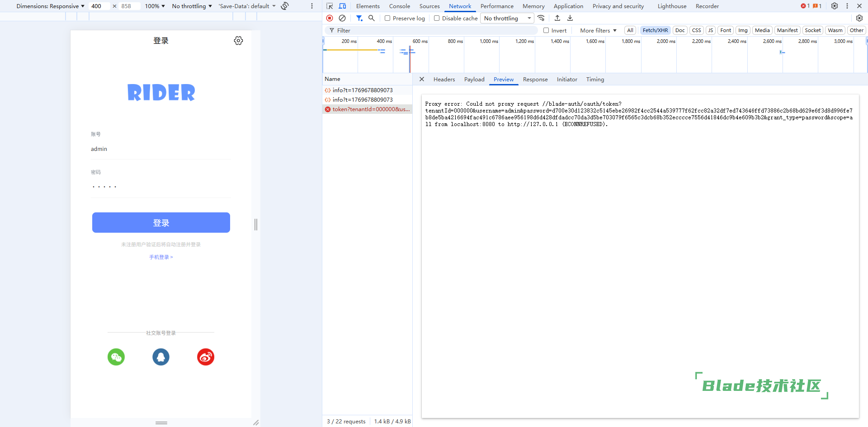The image size is (868, 427).
Task: Open the Dimensions Responsive dropdown
Action: pyautogui.click(x=50, y=6)
